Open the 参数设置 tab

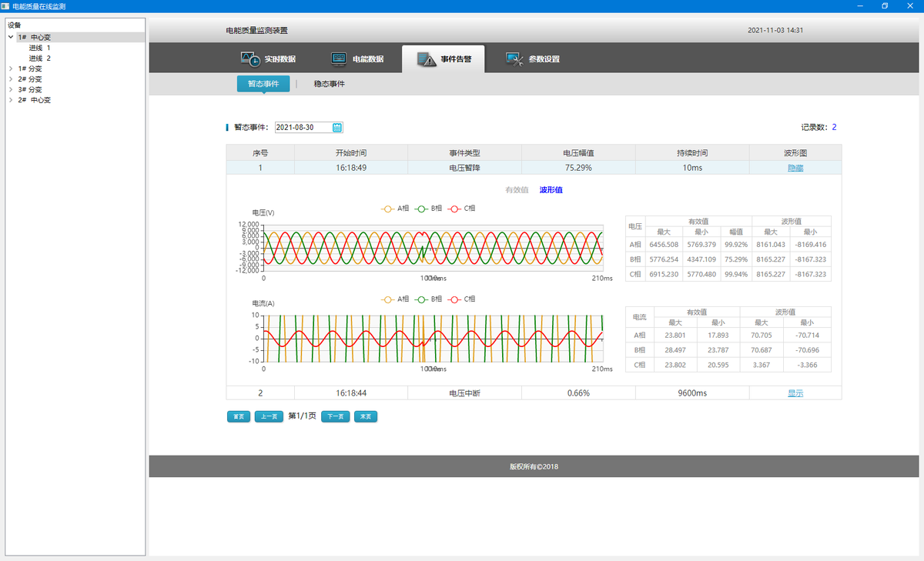(x=533, y=58)
